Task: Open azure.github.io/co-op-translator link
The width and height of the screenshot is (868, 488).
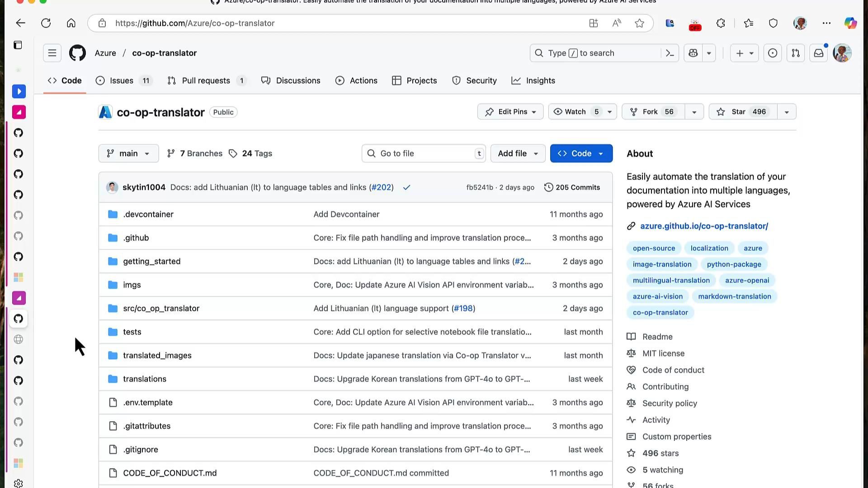Action: (x=704, y=226)
